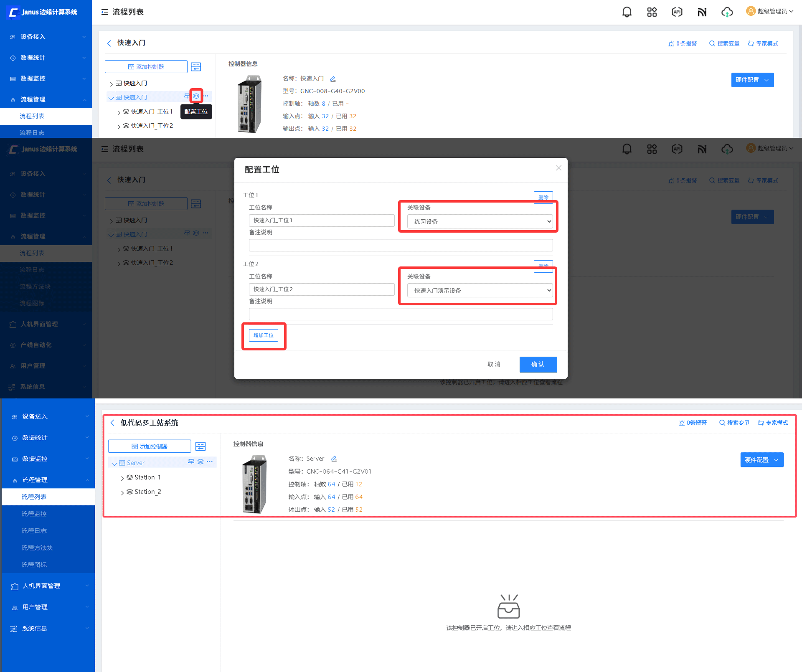802x672 pixels.
Task: Click the cloud sync icon
Action: tap(727, 12)
